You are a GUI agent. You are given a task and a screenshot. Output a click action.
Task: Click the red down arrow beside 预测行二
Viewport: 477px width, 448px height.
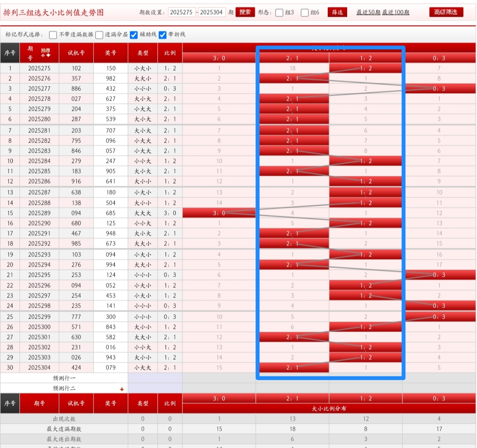[x=122, y=389]
